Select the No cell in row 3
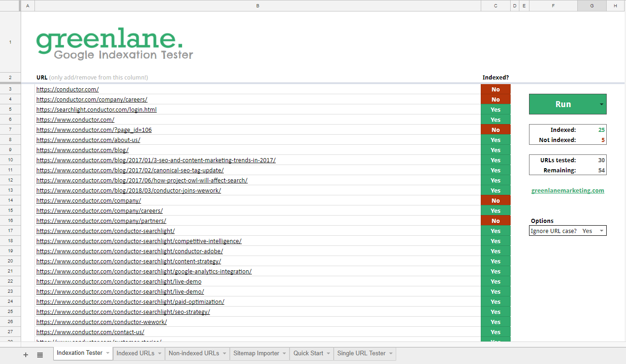This screenshot has height=364, width=626. (x=495, y=89)
